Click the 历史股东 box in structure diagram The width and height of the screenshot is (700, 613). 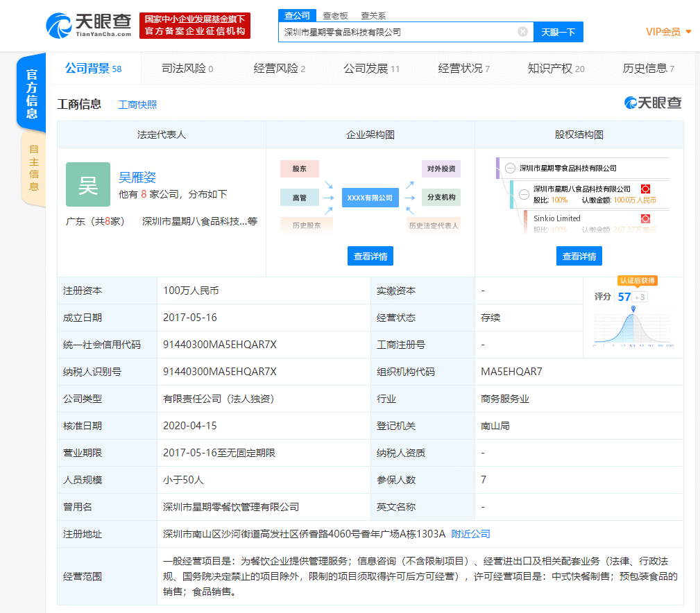tap(307, 225)
